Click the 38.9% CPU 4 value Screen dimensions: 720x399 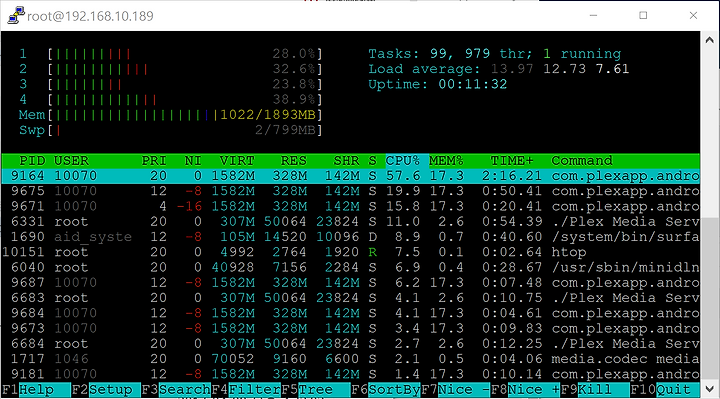tap(294, 100)
